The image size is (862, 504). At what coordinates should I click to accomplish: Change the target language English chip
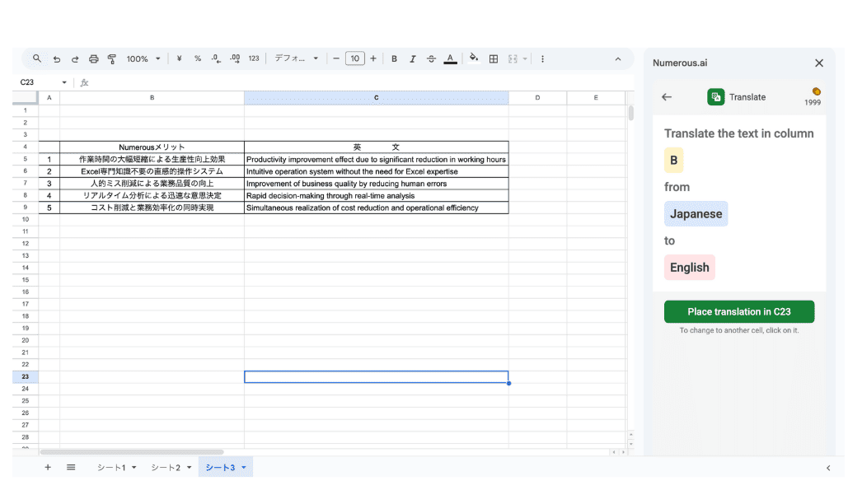pyautogui.click(x=690, y=268)
